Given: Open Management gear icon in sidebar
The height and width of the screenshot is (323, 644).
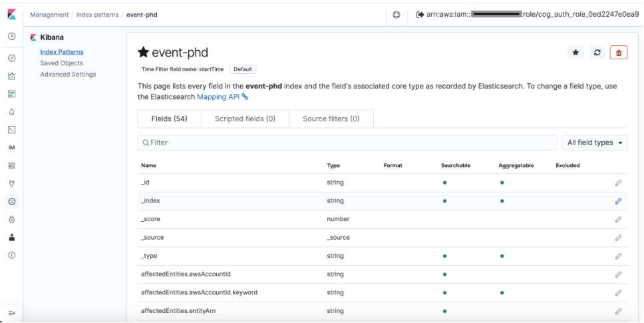Looking at the screenshot, I should (11, 201).
